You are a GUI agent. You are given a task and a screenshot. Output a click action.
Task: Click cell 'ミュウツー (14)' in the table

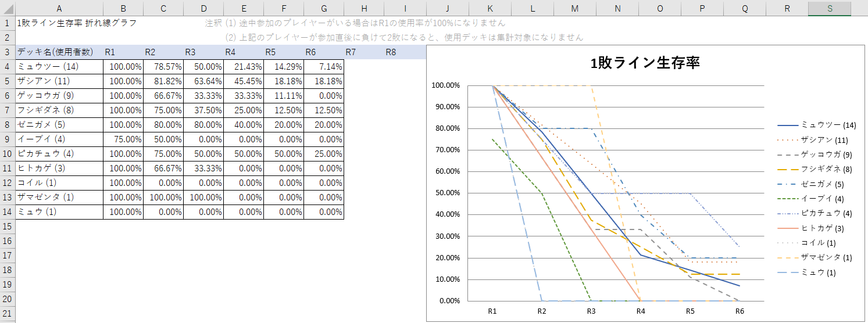point(59,67)
